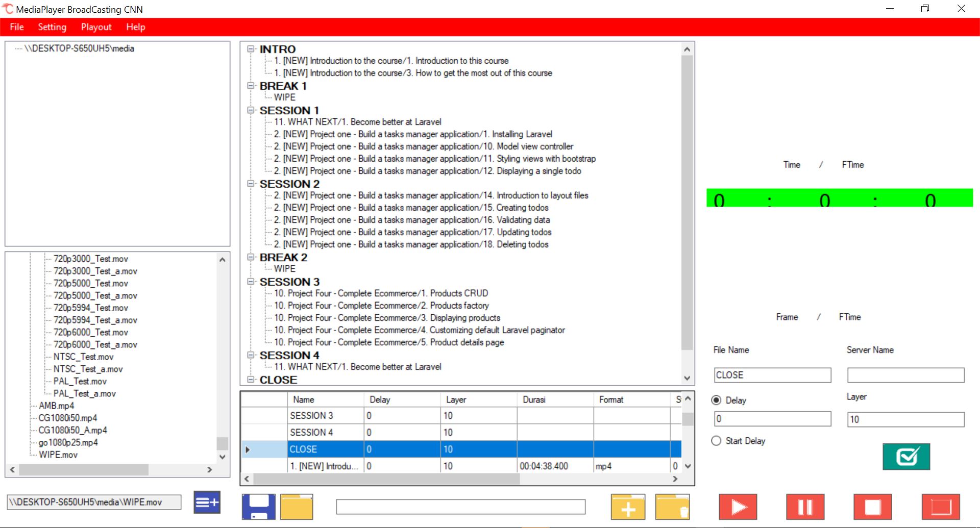980x528 pixels.
Task: Click the blue add-to-playlist icon
Action: (206, 502)
